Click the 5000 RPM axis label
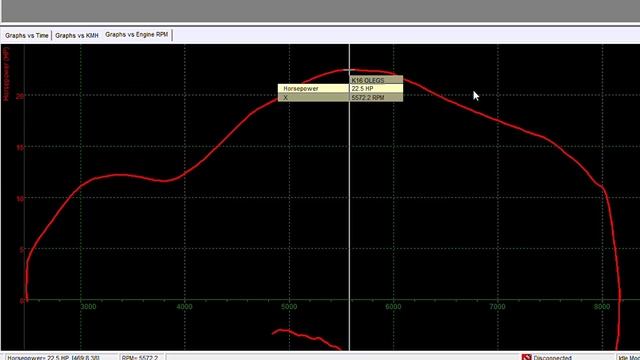Image resolution: width=640 pixels, height=360 pixels. coord(289,307)
